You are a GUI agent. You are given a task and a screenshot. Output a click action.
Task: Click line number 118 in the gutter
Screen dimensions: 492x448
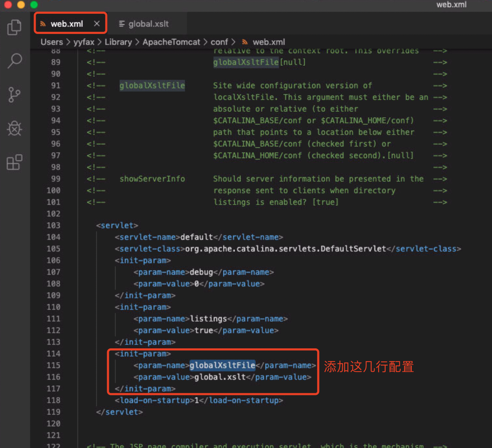point(53,400)
